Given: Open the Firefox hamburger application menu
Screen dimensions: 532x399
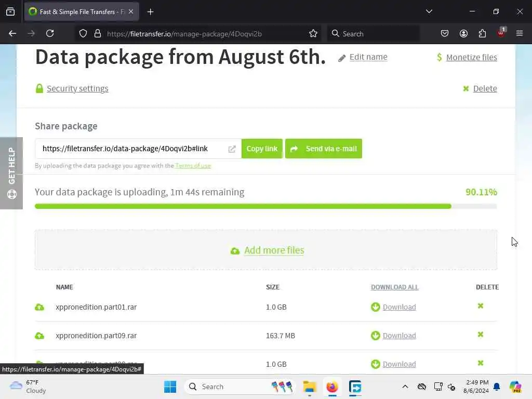Looking at the screenshot, I should pyautogui.click(x=520, y=33).
